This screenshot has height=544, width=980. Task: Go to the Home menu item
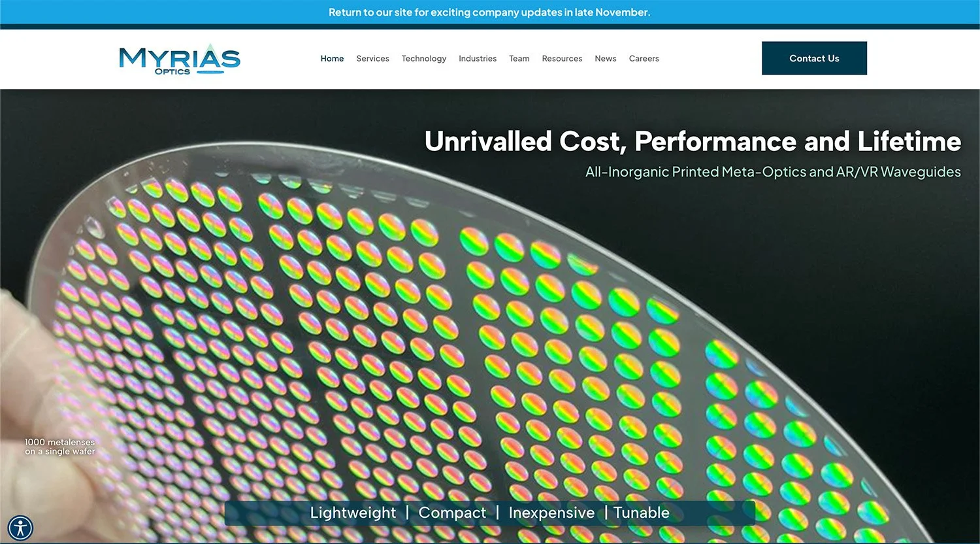pos(332,58)
